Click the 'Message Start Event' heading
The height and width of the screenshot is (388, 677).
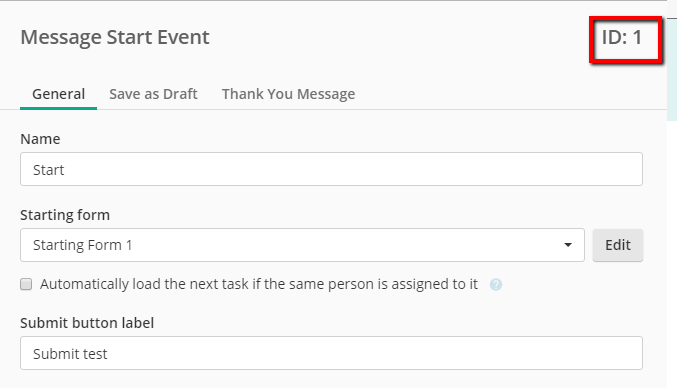click(x=115, y=37)
